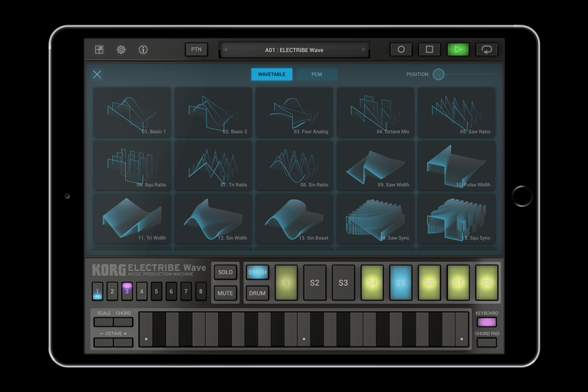Select step button 1
Viewport: 588px width, 392px height.
(x=98, y=291)
